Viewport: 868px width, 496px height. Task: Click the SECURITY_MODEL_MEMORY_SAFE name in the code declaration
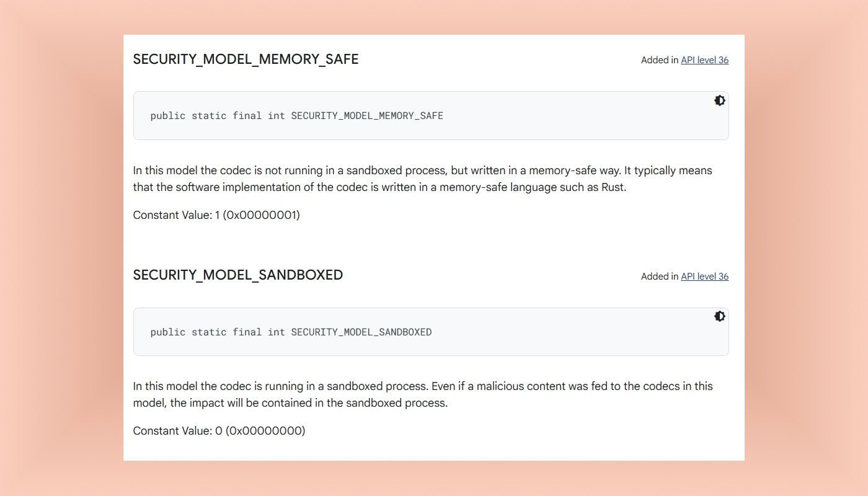tap(367, 116)
